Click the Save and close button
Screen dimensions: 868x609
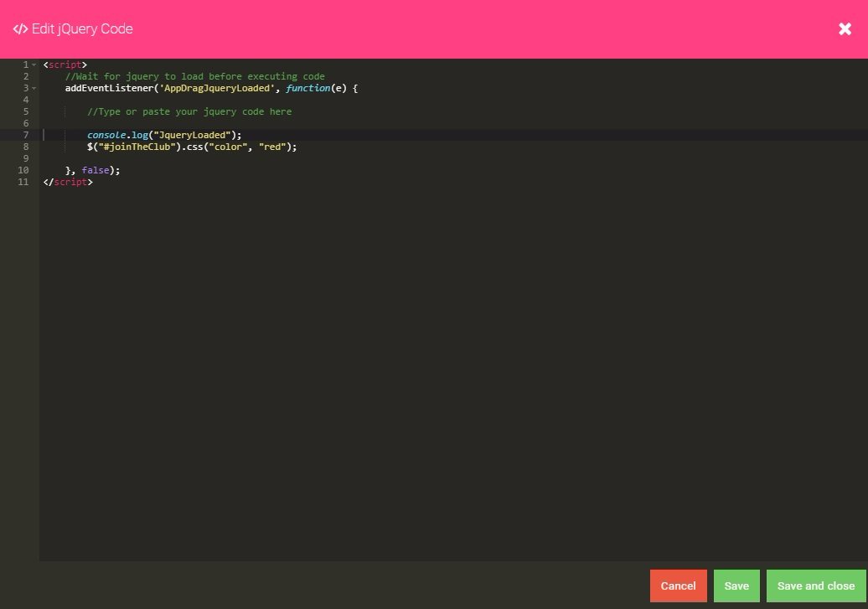[x=815, y=586]
